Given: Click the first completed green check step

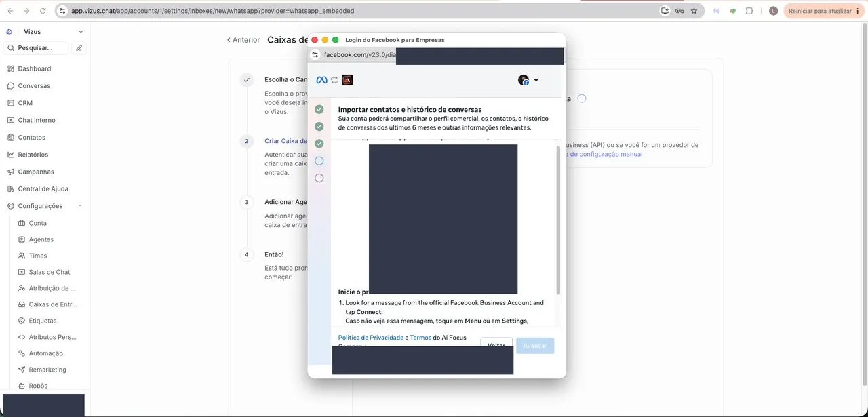Looking at the screenshot, I should click(x=319, y=109).
